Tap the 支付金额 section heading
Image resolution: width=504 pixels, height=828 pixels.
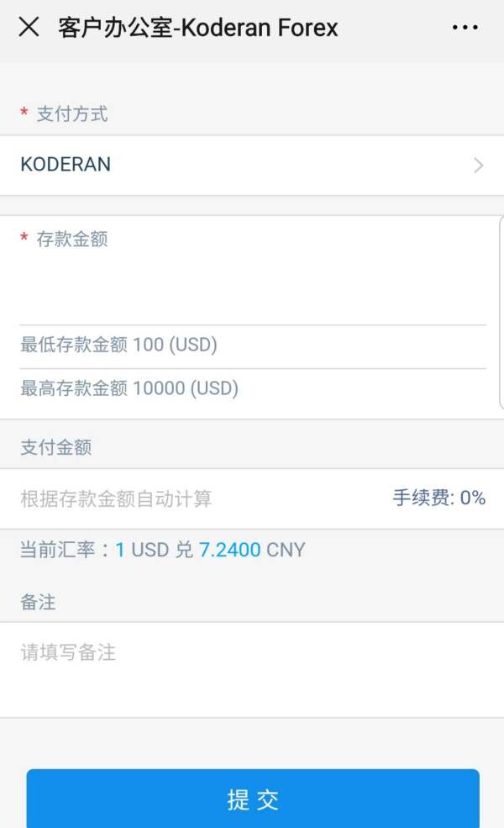55,447
